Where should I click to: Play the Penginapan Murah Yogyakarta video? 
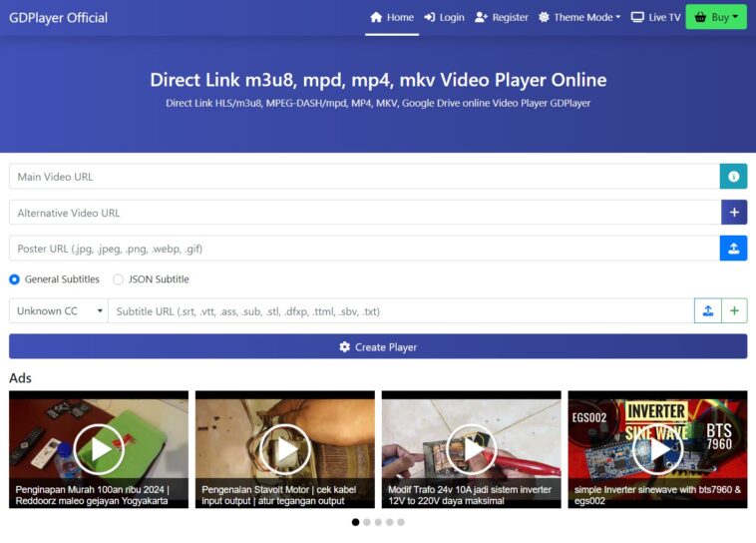[99, 449]
